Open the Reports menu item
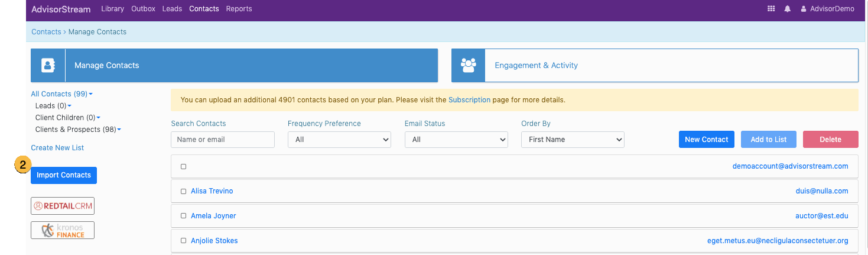868x255 pixels. click(x=239, y=9)
